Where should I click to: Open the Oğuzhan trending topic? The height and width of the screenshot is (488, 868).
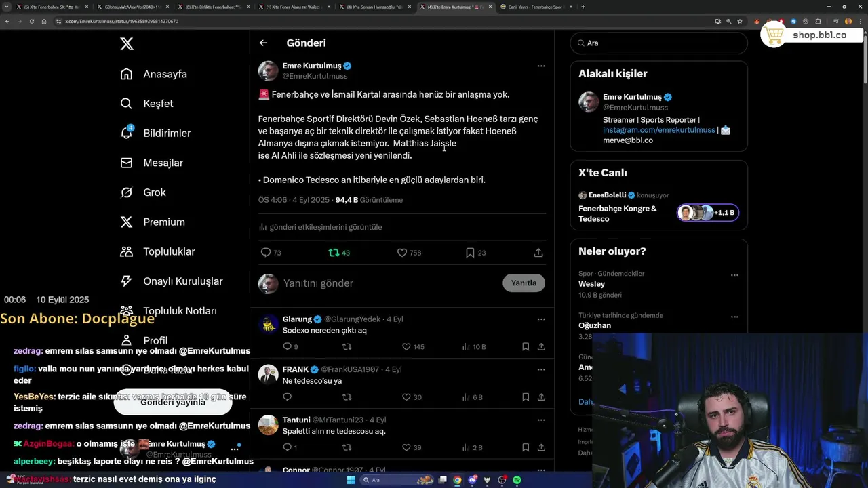point(595,325)
